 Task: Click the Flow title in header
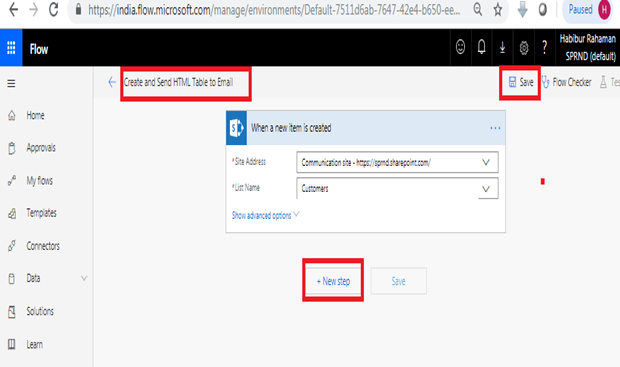pos(38,49)
